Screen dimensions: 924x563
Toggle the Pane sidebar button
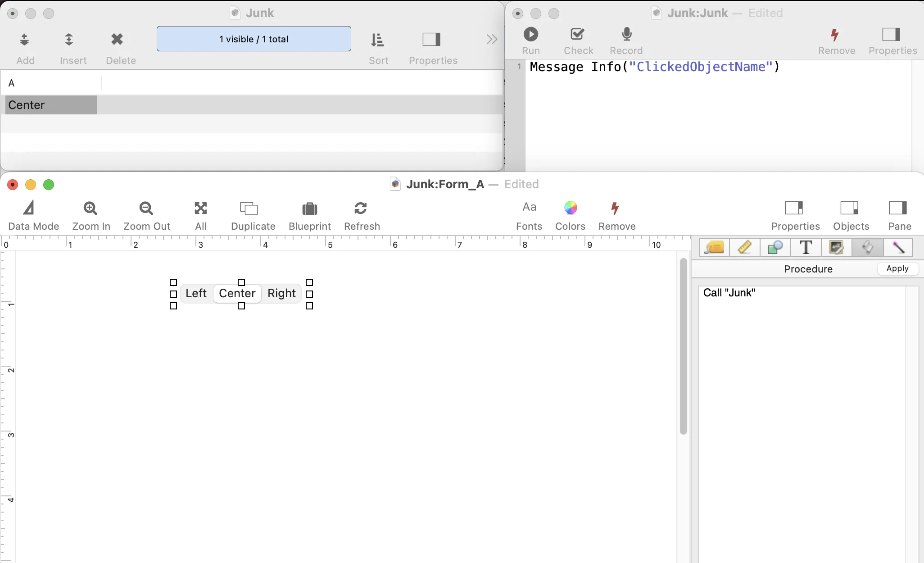[899, 216]
